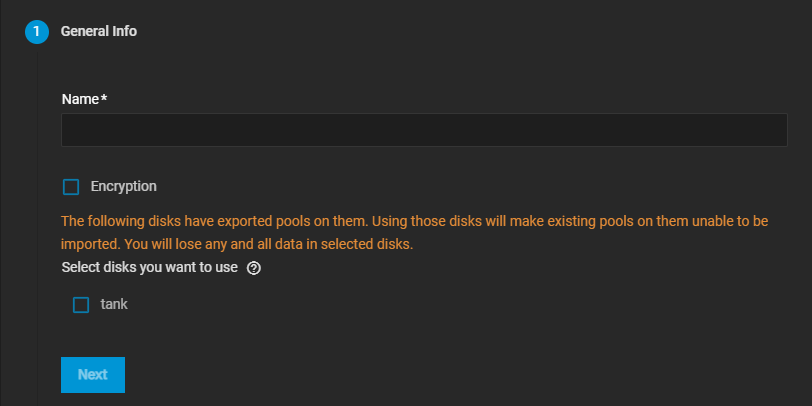Click the 'Select disks you want to use' label
Image resolution: width=812 pixels, height=406 pixels.
149,267
